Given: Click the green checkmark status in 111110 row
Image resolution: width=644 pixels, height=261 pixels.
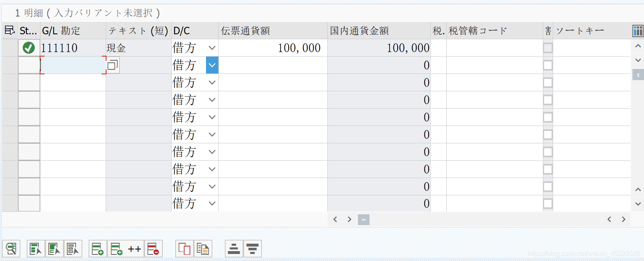Looking at the screenshot, I should pos(29,48).
